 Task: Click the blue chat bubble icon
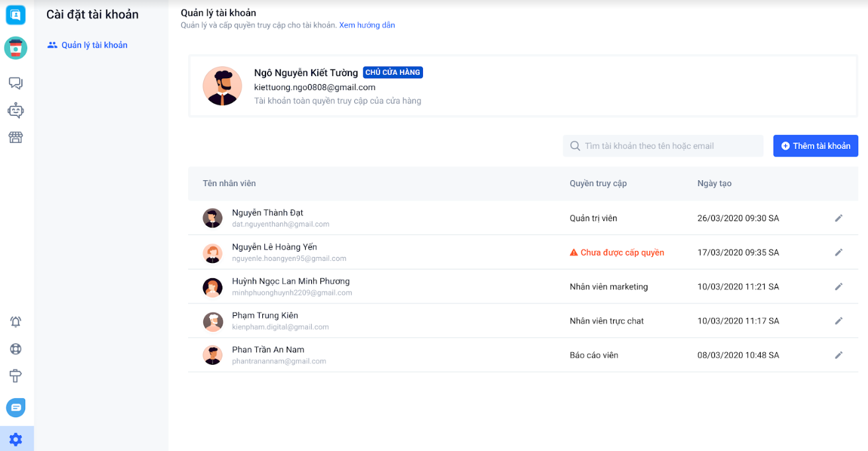16,407
